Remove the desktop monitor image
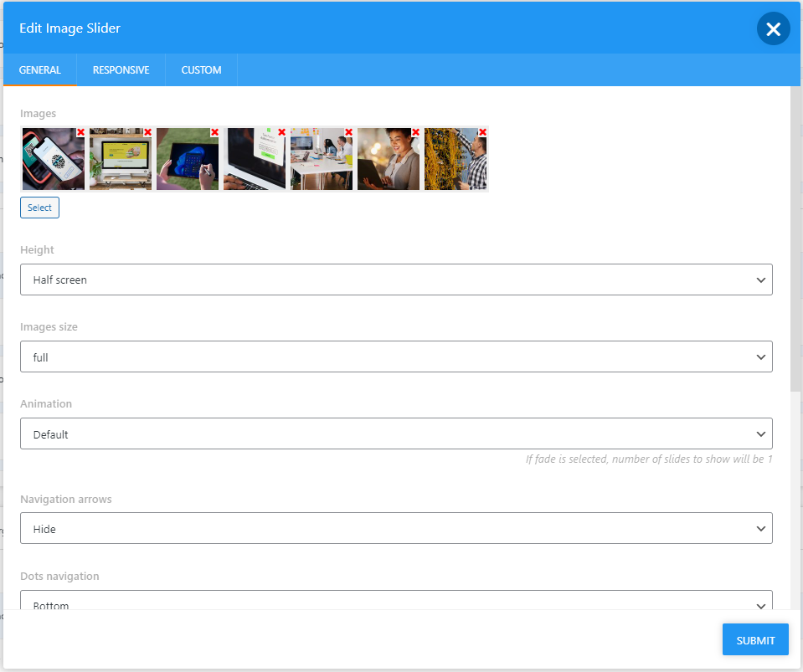The height and width of the screenshot is (672, 803). [x=147, y=132]
